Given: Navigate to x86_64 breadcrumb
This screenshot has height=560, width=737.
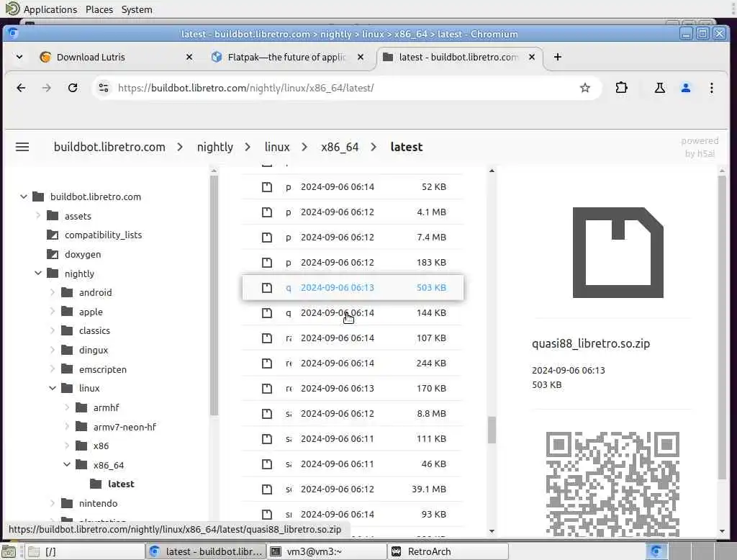Looking at the screenshot, I should tap(340, 147).
